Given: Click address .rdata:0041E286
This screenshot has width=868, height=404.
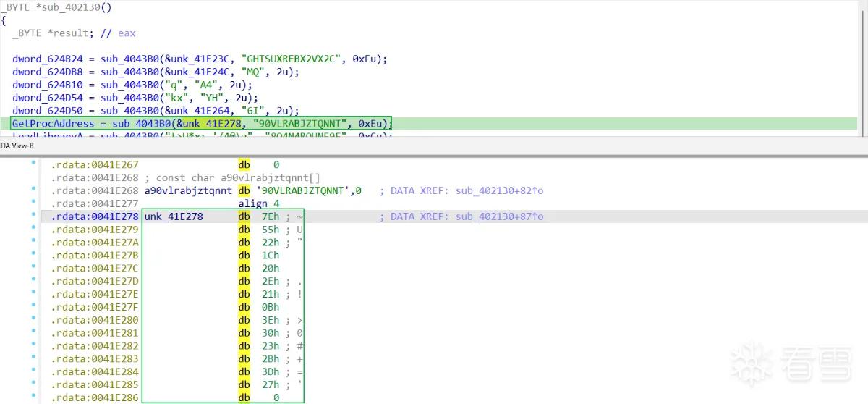Looking at the screenshot, I should (x=94, y=399).
